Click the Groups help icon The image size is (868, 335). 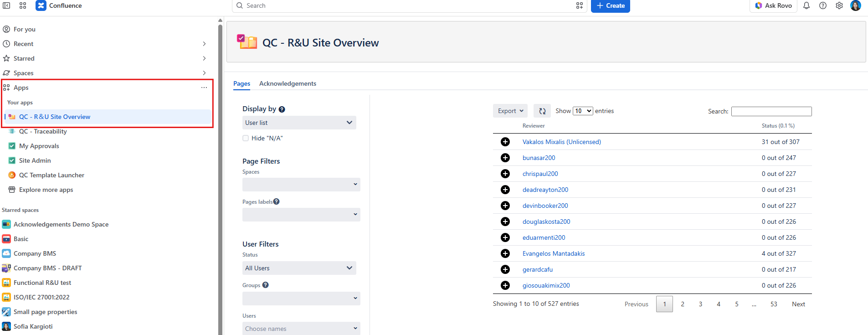266,285
